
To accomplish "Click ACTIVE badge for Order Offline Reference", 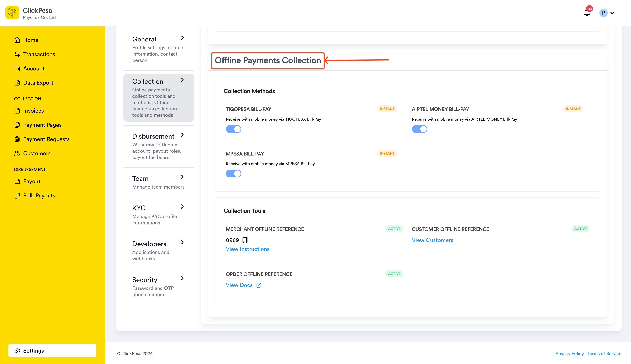I will tap(394, 274).
